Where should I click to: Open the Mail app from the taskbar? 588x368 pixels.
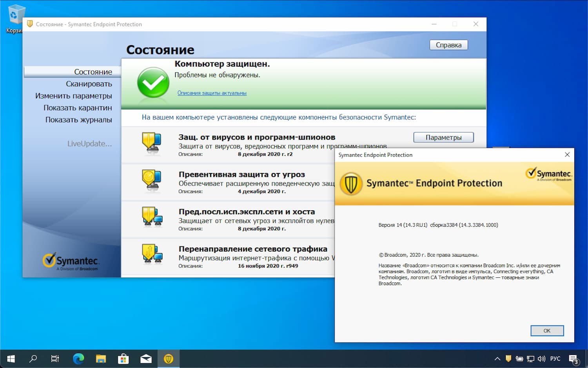[x=146, y=358]
